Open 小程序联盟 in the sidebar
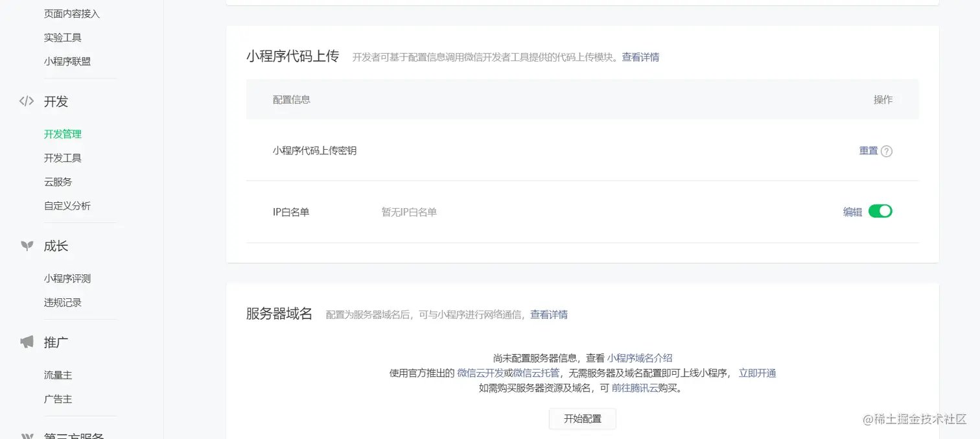Image resolution: width=980 pixels, height=439 pixels. (67, 62)
